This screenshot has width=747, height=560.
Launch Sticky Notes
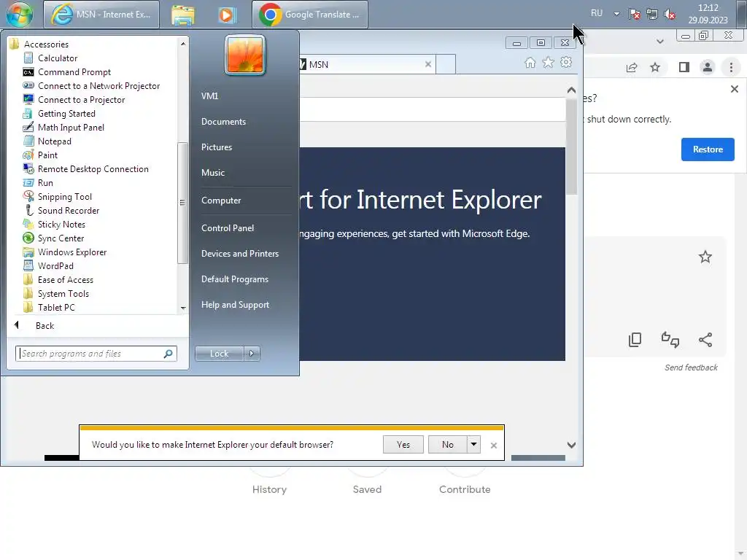click(61, 225)
